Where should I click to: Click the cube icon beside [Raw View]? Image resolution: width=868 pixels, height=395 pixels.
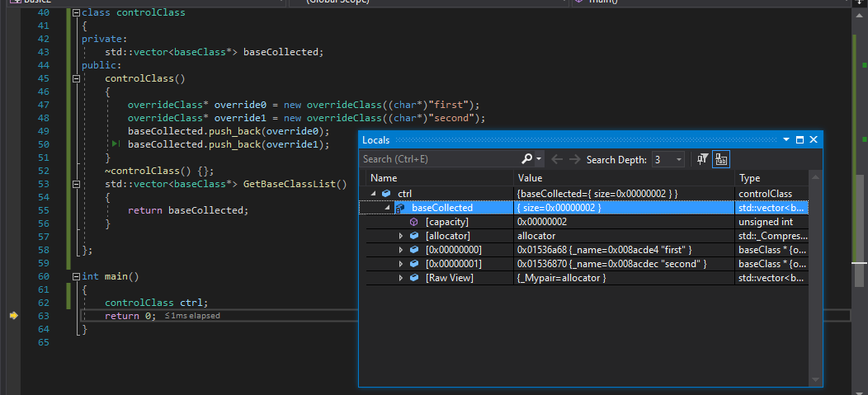click(x=413, y=278)
